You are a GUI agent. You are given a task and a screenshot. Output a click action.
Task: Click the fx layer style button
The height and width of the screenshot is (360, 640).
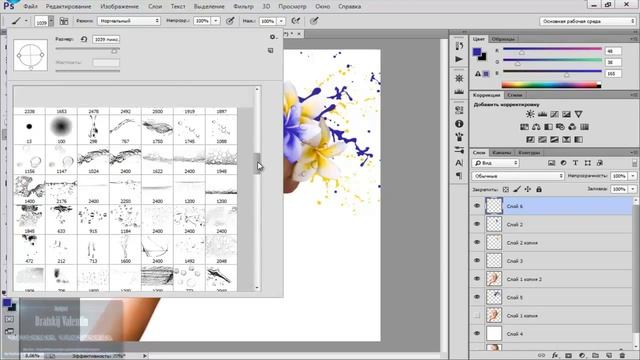555,356
